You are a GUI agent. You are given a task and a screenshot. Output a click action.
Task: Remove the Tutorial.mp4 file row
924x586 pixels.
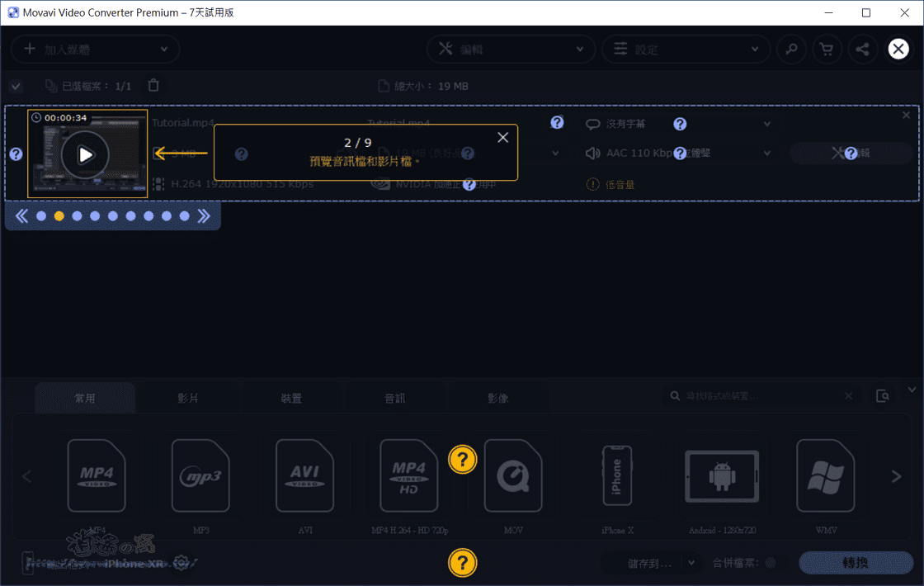point(907,115)
